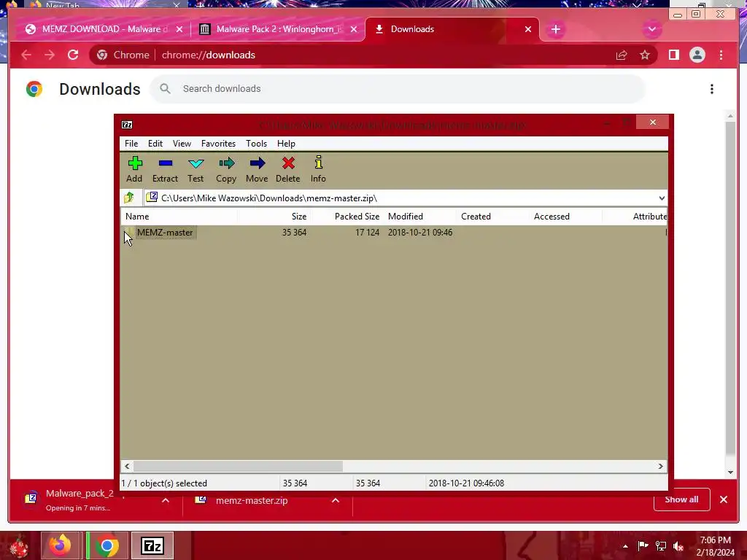Click the Chrome address bar URL
This screenshot has height=560, width=747.
point(208,55)
